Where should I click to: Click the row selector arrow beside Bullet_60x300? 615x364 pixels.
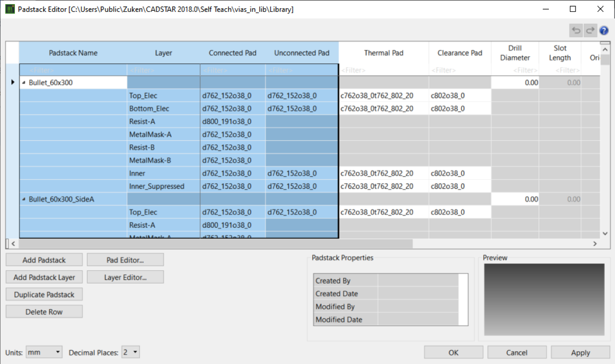pos(13,82)
